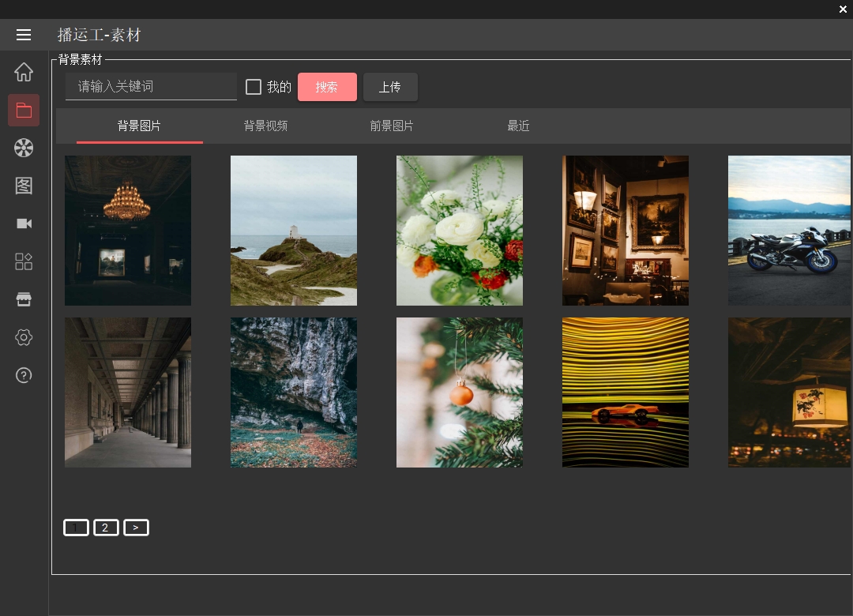
Task: Select the video camera sidebar icon
Action: [24, 223]
